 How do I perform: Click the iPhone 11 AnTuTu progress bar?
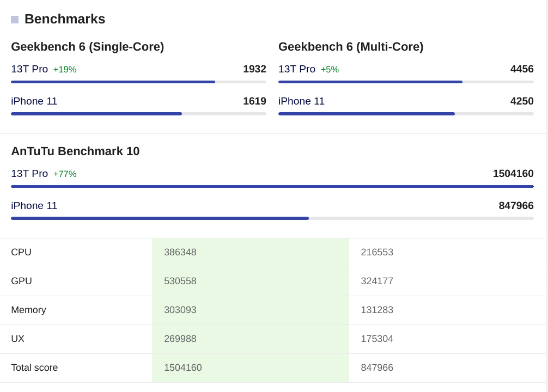[x=272, y=218]
